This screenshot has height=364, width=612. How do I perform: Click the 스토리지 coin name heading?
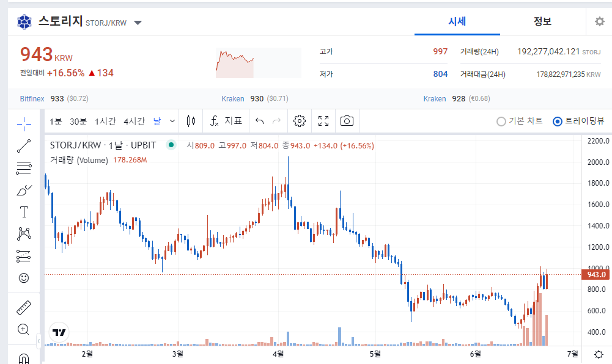[x=60, y=21]
